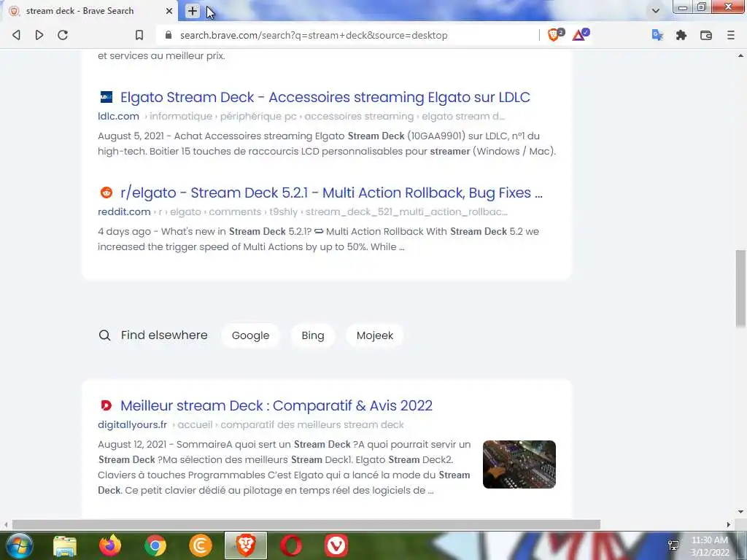Bookmark this page via bookmark icon
Screen dimensions: 747x560
pos(139,35)
